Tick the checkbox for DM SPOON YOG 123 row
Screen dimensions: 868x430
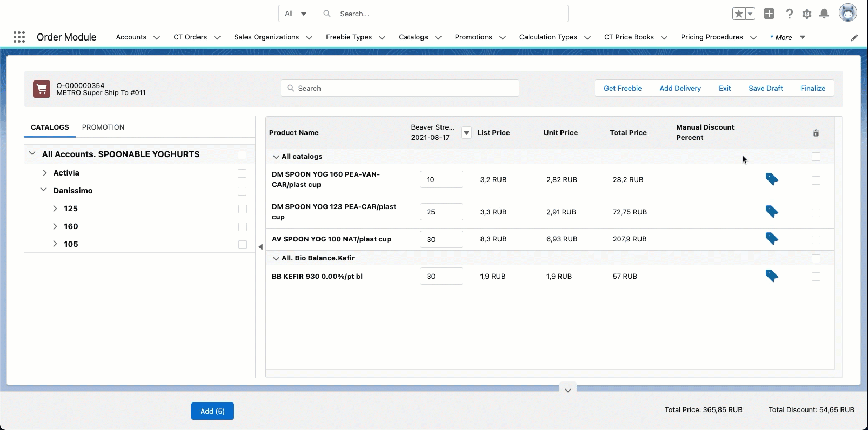tap(816, 213)
